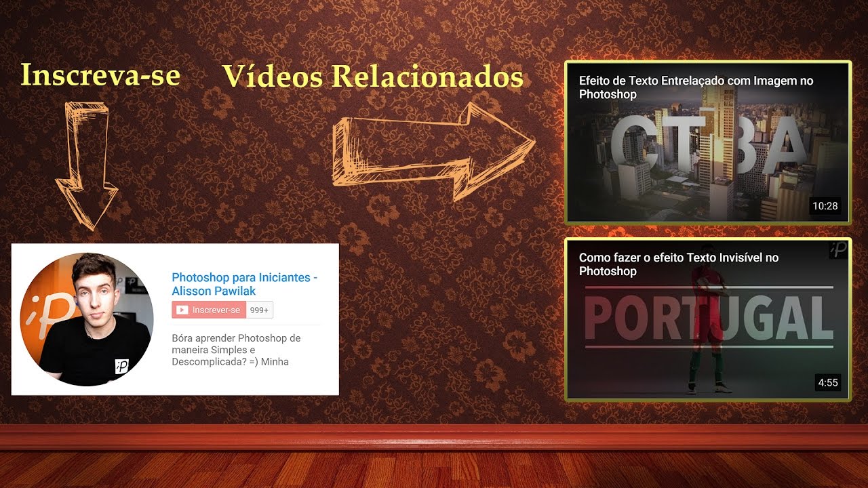
Task: Open Photoshop para Iniciantes channel link
Action: (244, 284)
